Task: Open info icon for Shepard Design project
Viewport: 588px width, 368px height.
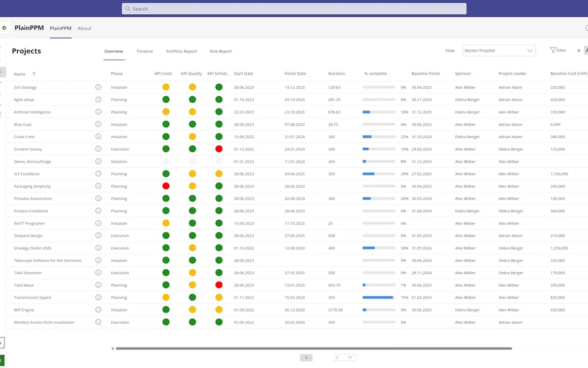Action: pyautogui.click(x=98, y=236)
